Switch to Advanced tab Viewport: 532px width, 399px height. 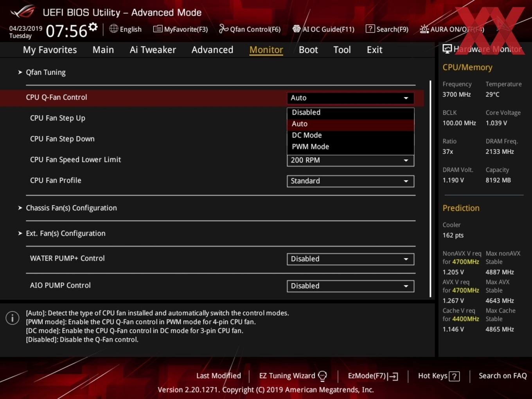coord(212,50)
